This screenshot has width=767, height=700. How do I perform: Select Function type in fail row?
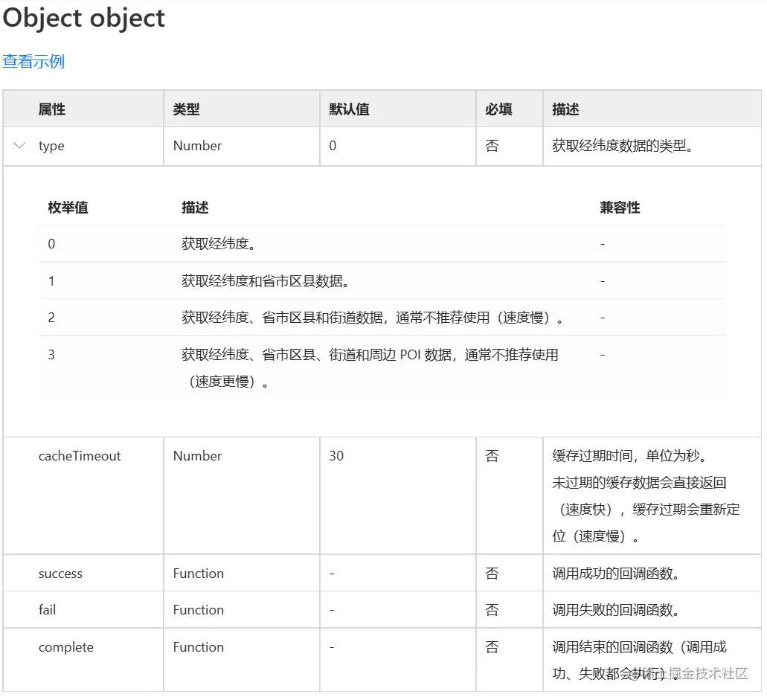pyautogui.click(x=198, y=610)
